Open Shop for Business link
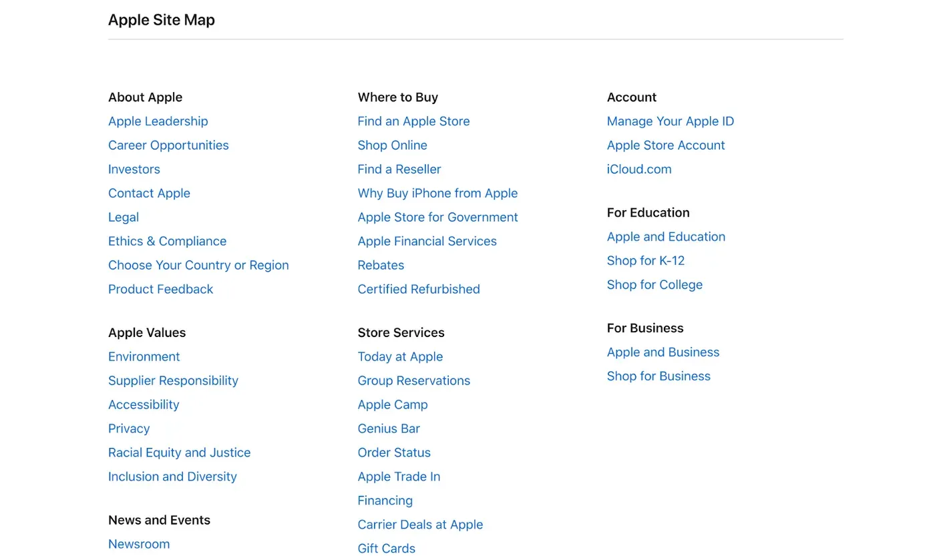 659,376
